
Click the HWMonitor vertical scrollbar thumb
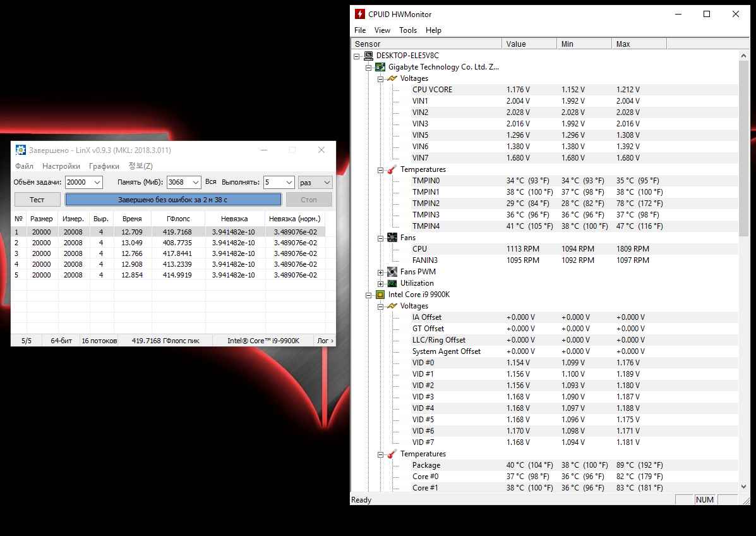743,149
